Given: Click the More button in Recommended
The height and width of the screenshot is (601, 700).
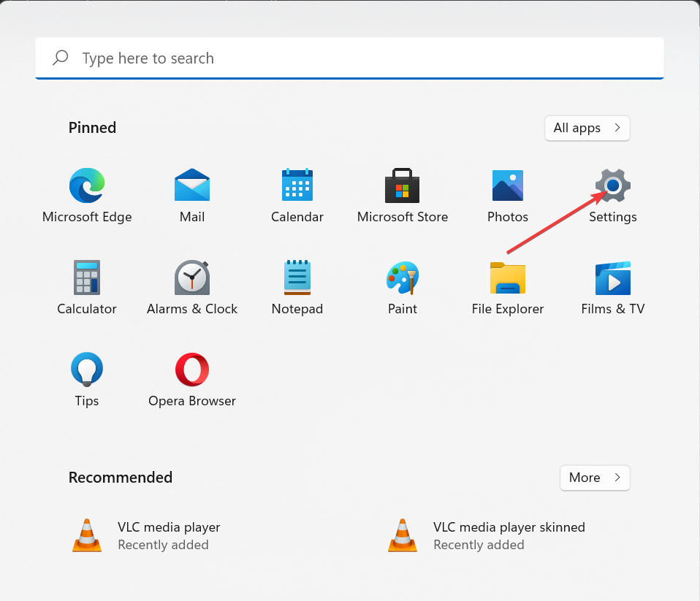Looking at the screenshot, I should [x=595, y=478].
